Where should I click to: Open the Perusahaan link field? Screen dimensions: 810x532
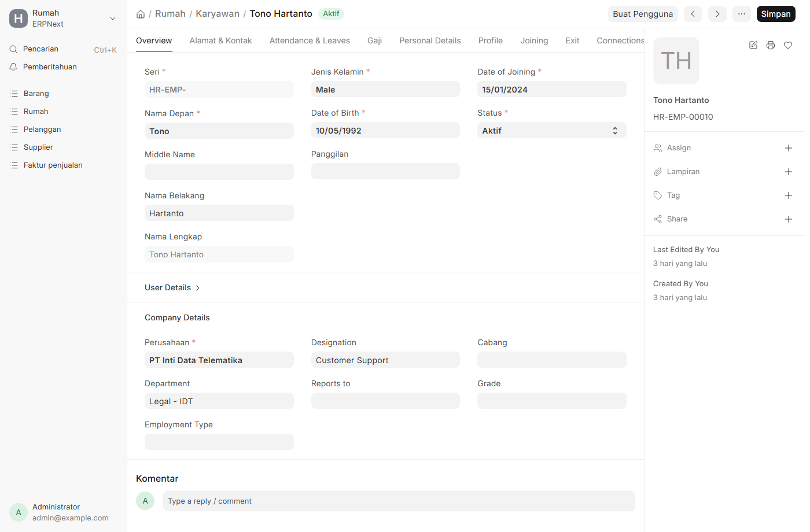[x=219, y=360]
